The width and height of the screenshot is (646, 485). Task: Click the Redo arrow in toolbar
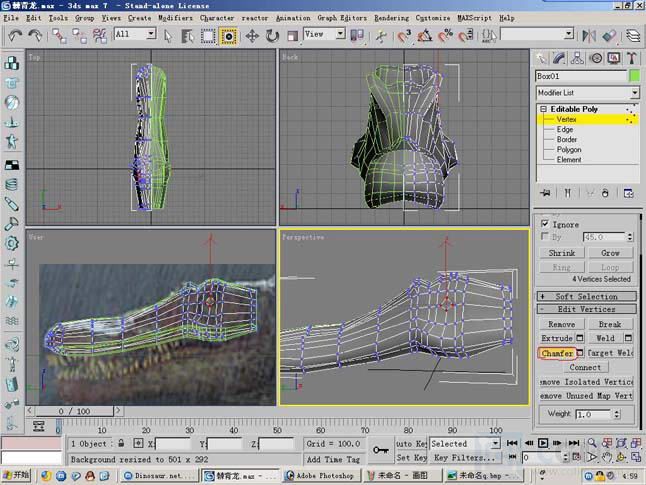pyautogui.click(x=35, y=36)
